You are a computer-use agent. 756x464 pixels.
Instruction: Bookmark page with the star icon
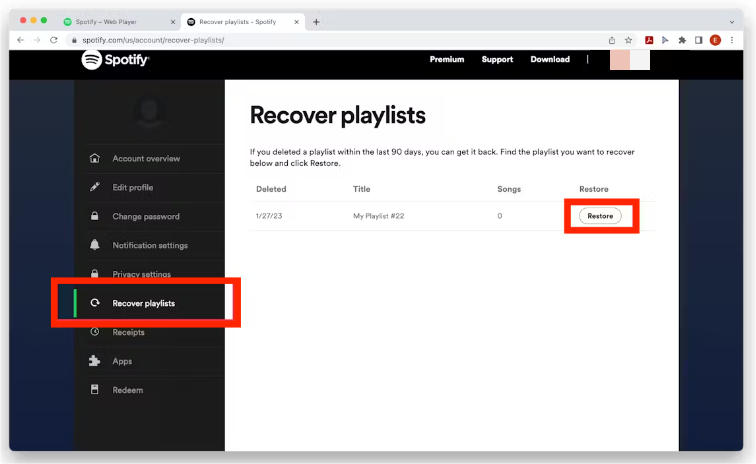[x=628, y=41]
